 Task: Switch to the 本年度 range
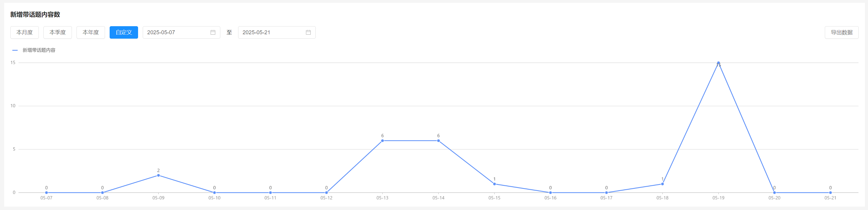pos(91,32)
